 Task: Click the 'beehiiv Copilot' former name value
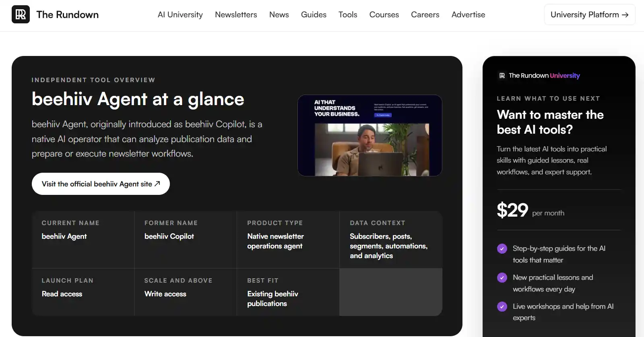click(169, 236)
